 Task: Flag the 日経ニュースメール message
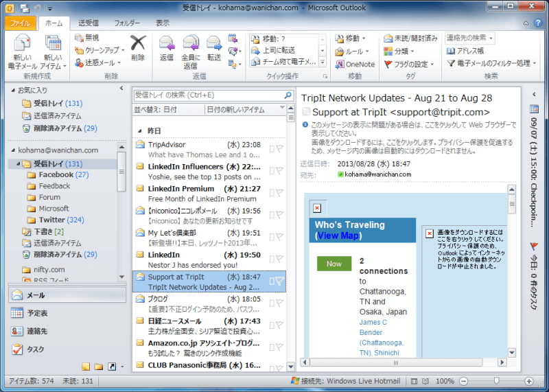tap(279, 325)
